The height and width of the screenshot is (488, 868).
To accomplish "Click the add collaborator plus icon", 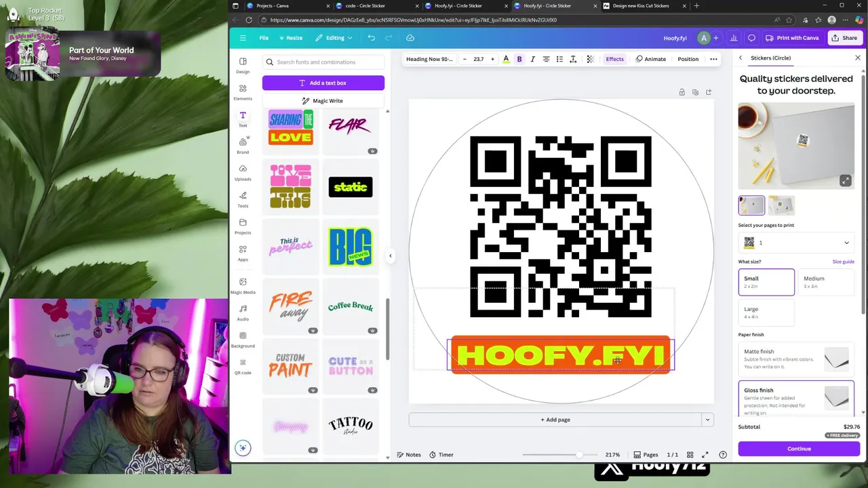I will [715, 38].
